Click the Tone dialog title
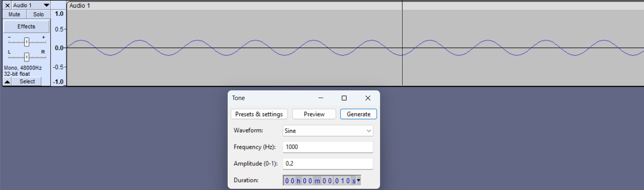Viewport: 644px width, 190px height. click(239, 98)
